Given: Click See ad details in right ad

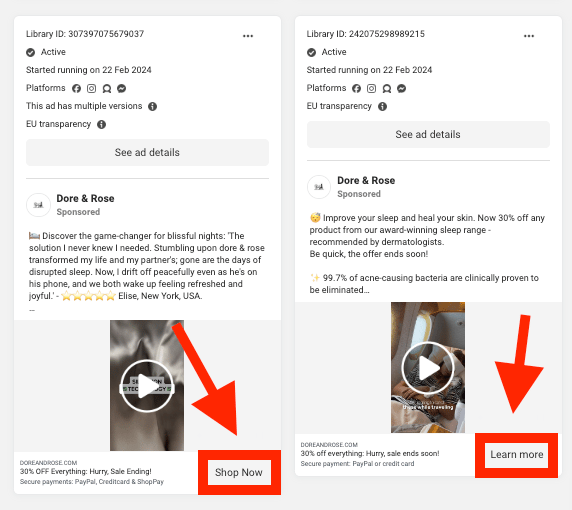Looking at the screenshot, I should pyautogui.click(x=428, y=135).
